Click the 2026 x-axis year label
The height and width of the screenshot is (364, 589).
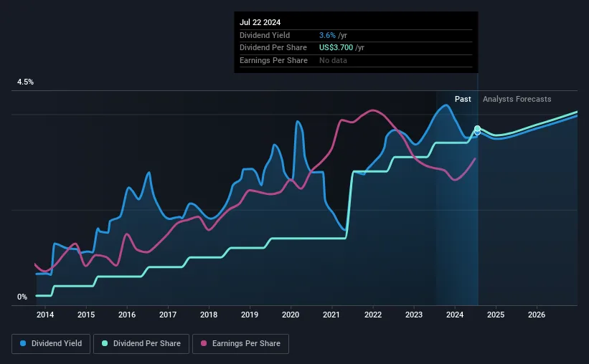click(x=537, y=315)
